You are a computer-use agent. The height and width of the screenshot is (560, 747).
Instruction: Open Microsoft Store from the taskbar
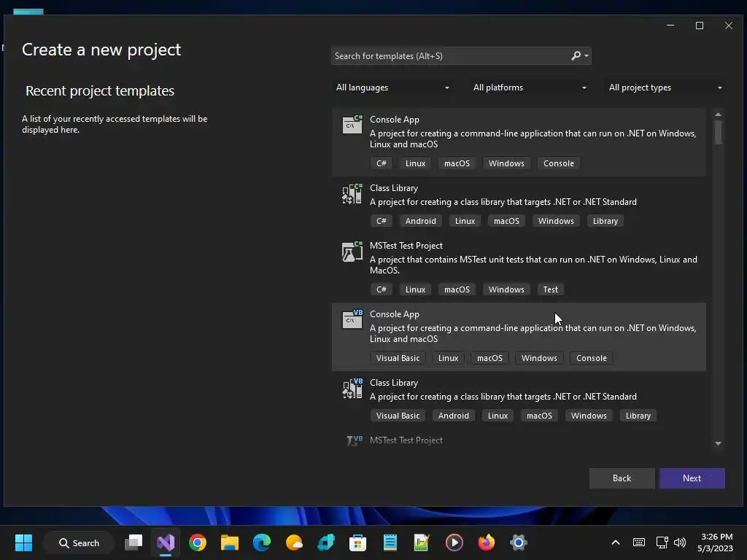357,542
